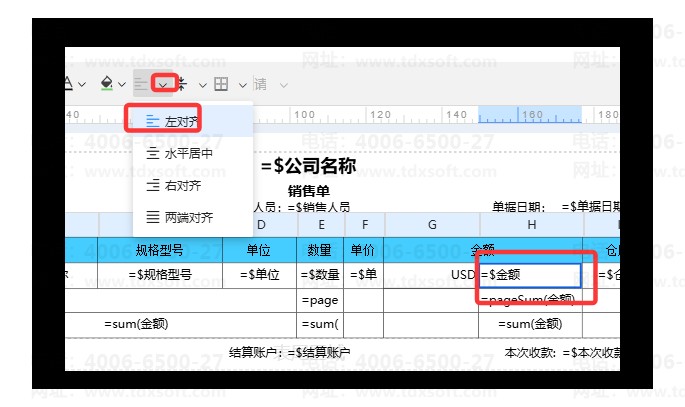This screenshot has height=407, width=685.
Task: Click the fill color paint bucket icon
Action: coord(106,84)
